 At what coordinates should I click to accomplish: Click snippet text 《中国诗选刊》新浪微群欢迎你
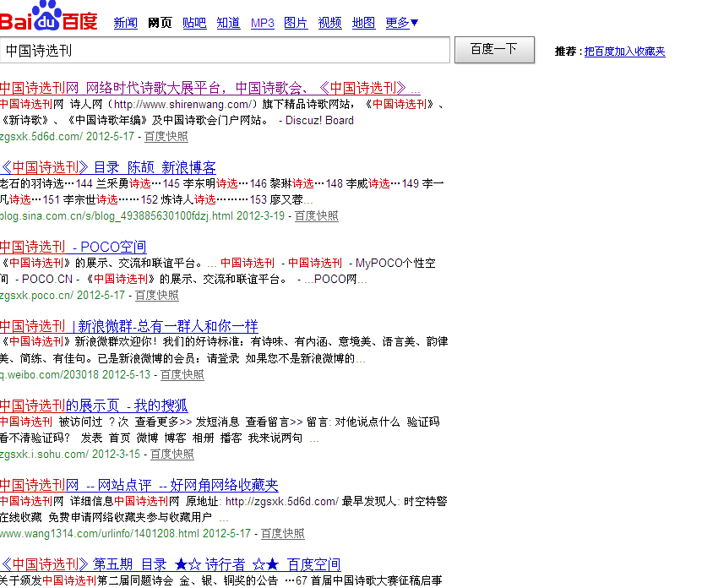point(79,341)
